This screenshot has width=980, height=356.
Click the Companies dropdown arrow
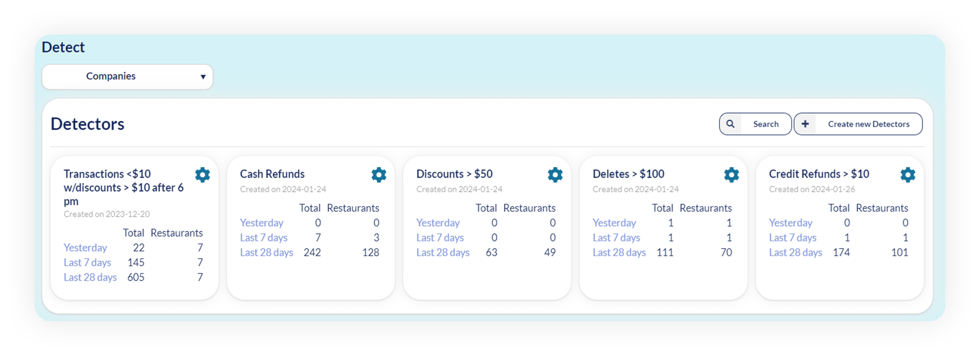click(203, 77)
